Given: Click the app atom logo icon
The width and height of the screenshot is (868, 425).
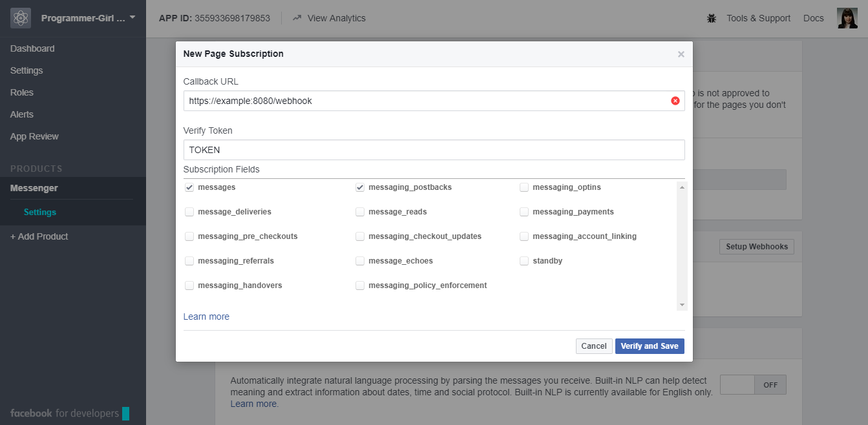Looking at the screenshot, I should pos(21,18).
